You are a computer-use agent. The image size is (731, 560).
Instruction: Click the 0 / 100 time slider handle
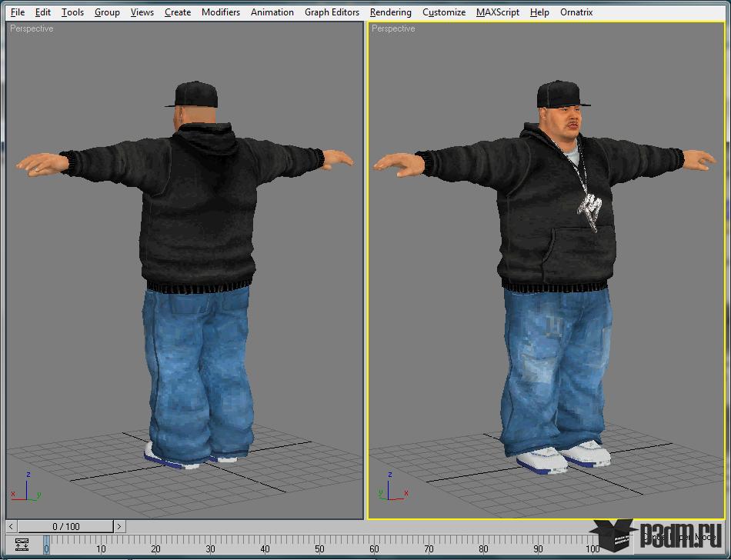65,526
